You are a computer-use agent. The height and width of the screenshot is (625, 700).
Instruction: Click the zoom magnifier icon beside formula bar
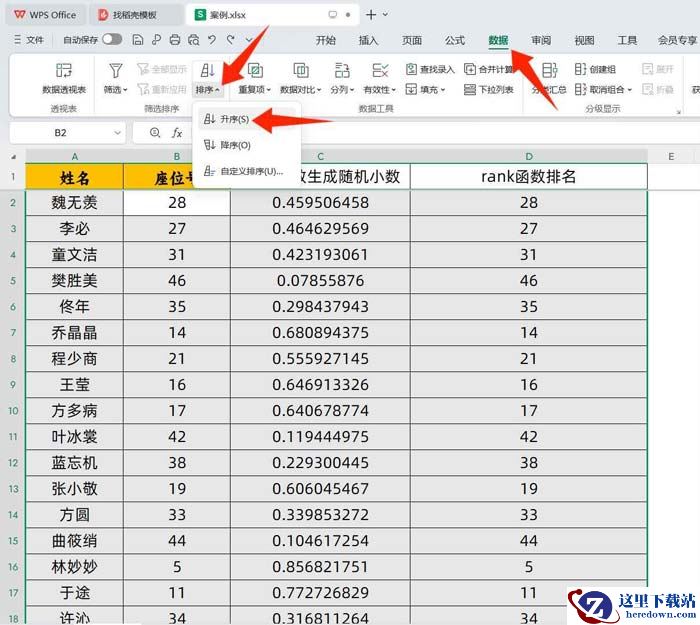pos(154,133)
